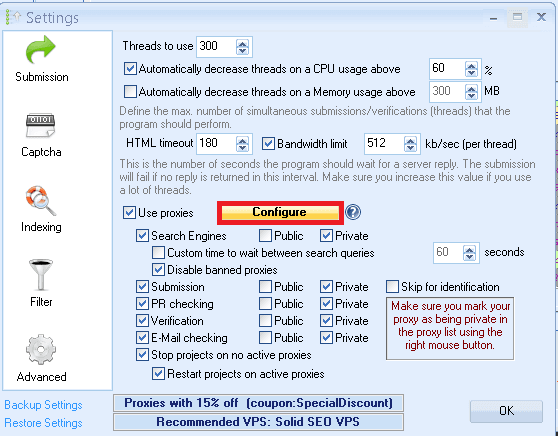Close the Settings window
Viewport: 558px width, 436px height.
pyautogui.click(x=541, y=17)
